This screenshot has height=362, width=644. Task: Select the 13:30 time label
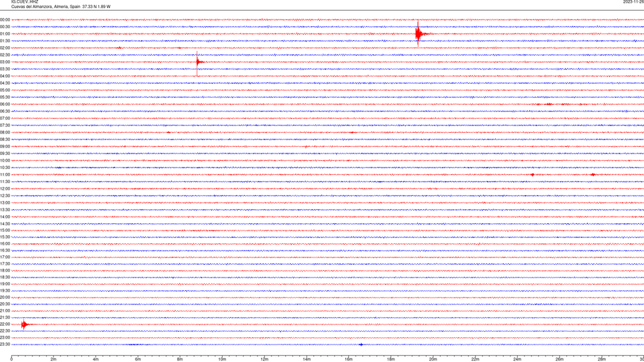coord(5,210)
